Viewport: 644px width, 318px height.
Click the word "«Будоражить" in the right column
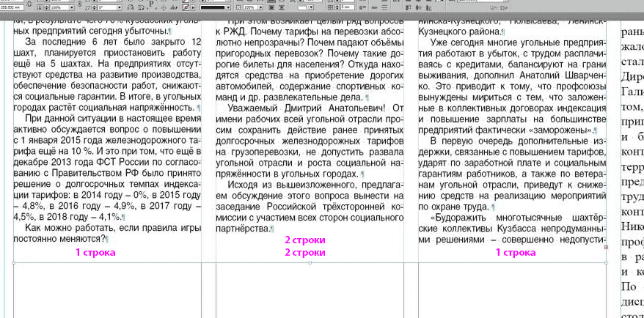(458, 217)
